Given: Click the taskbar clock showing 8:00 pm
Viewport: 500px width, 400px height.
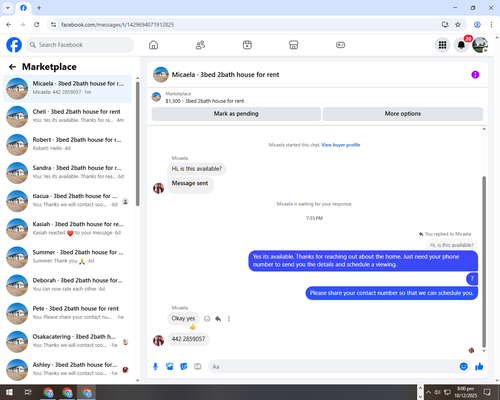Looking at the screenshot, I should tap(465, 392).
